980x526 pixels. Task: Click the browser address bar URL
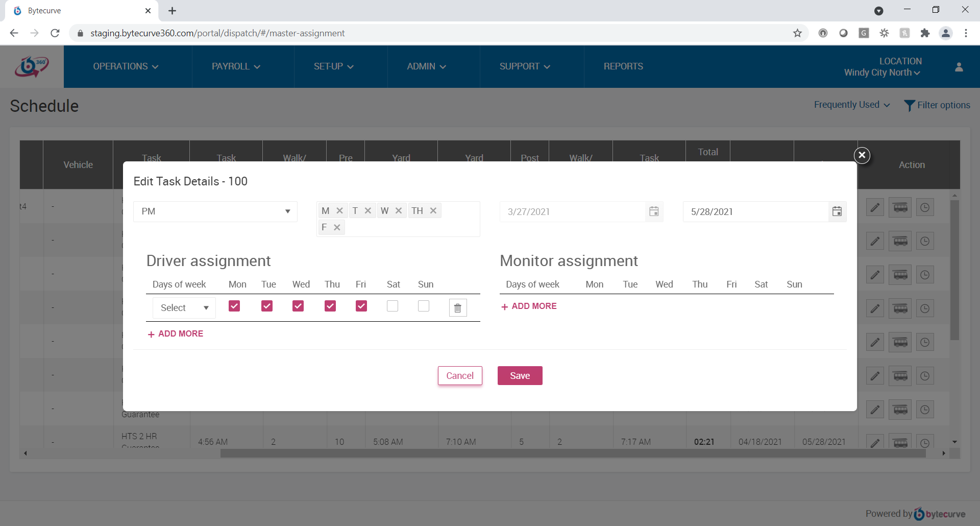pyautogui.click(x=217, y=33)
